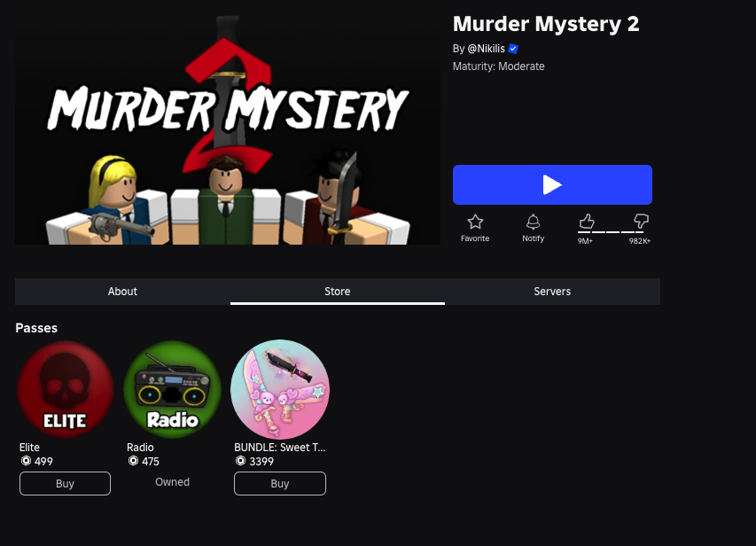Click the 'Passes' section heading
The image size is (756, 546).
36,328
